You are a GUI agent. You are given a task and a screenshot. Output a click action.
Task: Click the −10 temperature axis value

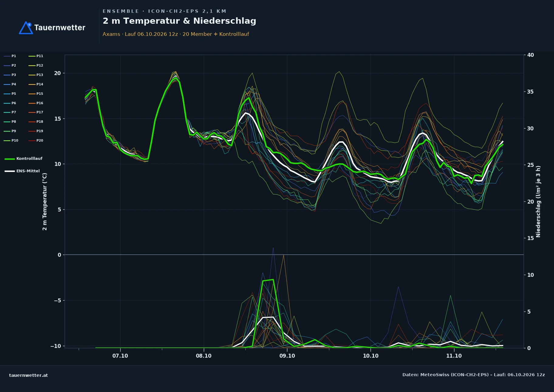coord(55,346)
